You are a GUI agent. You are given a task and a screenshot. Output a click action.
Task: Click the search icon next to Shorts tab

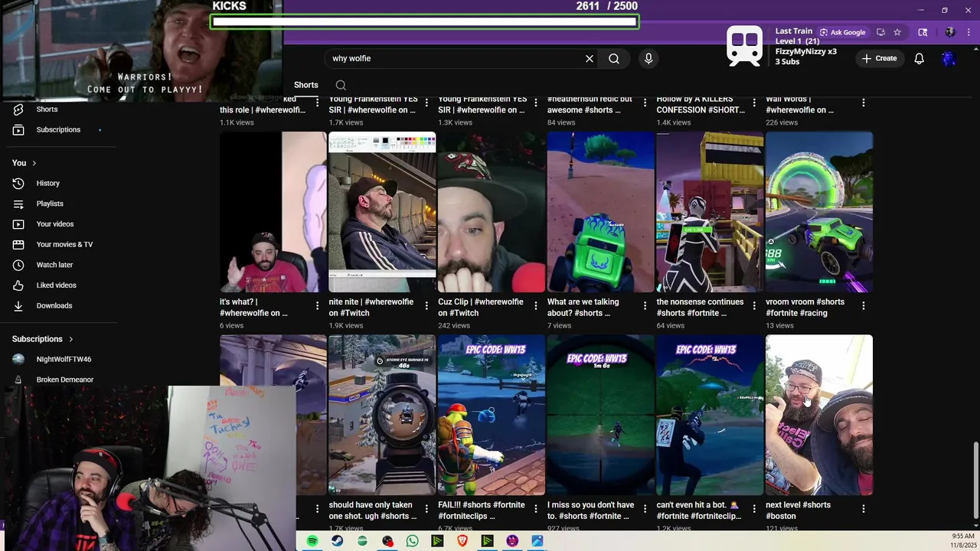[341, 86]
